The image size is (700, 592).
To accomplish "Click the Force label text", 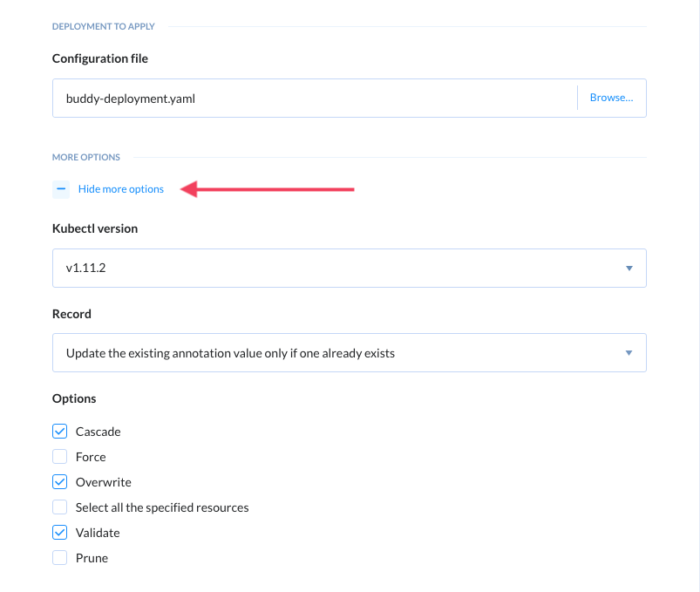I will point(91,457).
